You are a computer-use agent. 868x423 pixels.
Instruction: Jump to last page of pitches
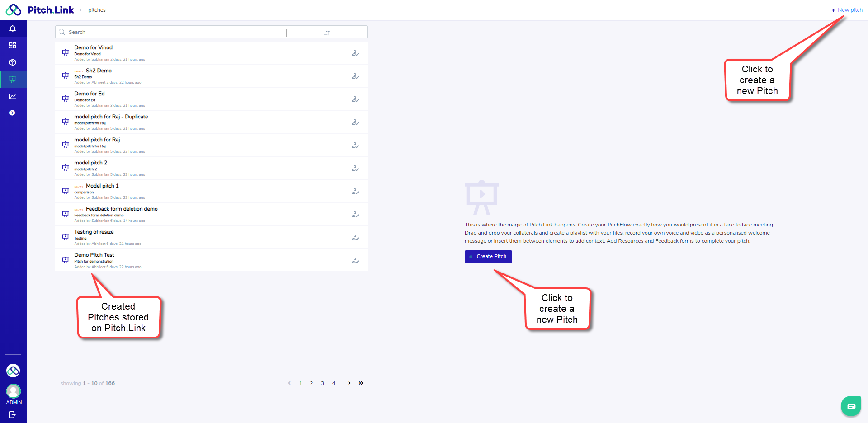[361, 383]
